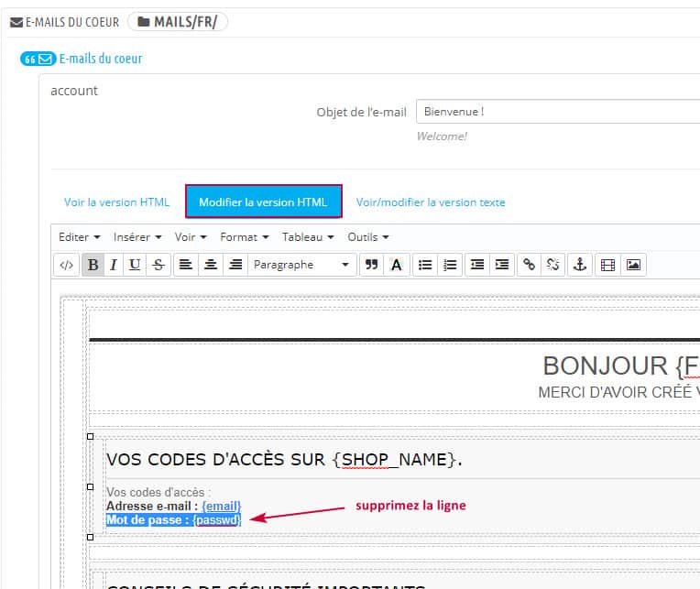Insert a link with chain icon
Screen dimensions: 700x589
(529, 265)
